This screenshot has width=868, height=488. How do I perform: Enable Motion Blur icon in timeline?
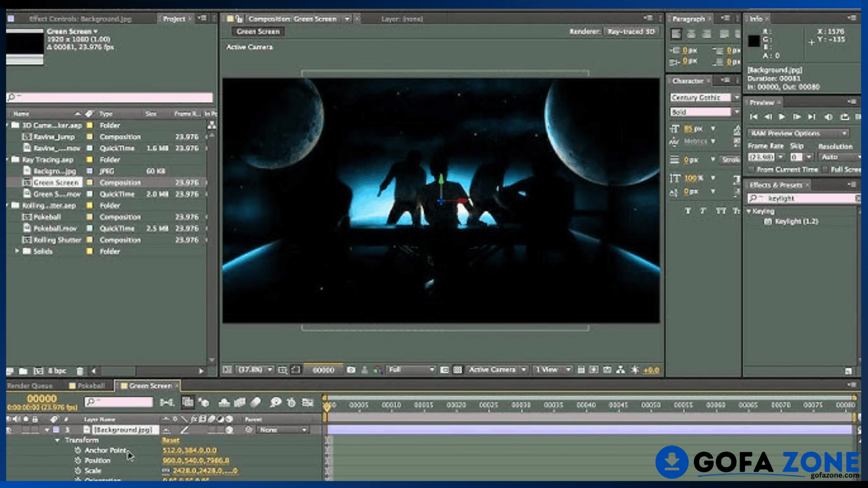tap(255, 402)
